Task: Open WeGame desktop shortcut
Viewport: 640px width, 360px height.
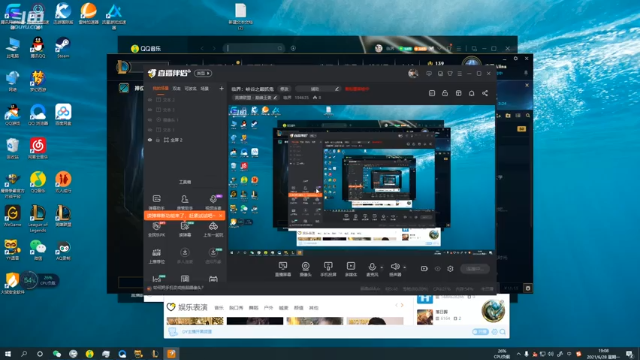Action: pos(12,216)
